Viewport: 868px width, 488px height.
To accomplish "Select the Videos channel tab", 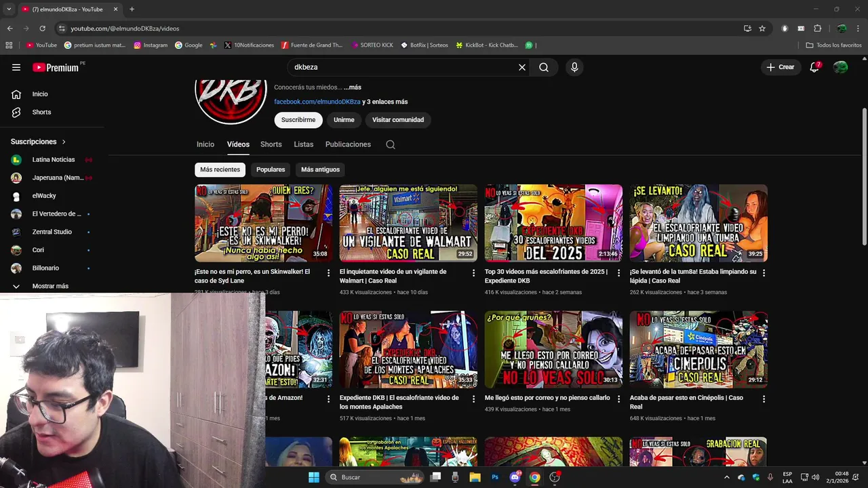I will coord(238,144).
